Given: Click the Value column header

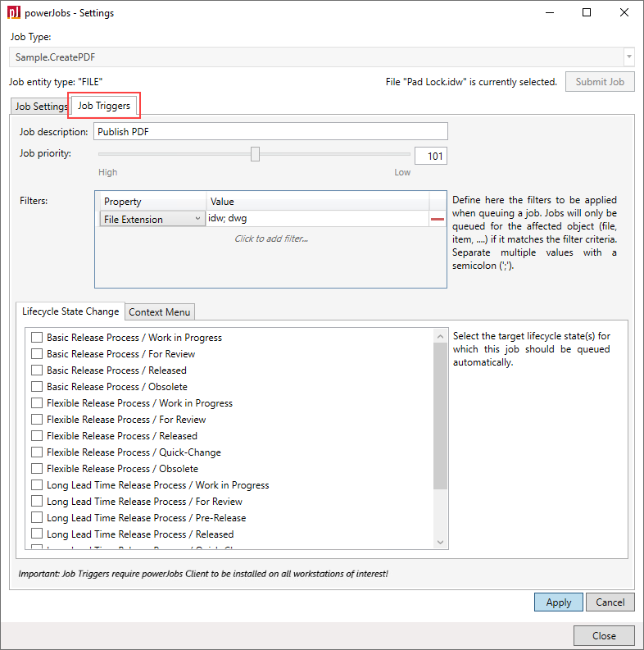Looking at the screenshot, I should (x=317, y=202).
